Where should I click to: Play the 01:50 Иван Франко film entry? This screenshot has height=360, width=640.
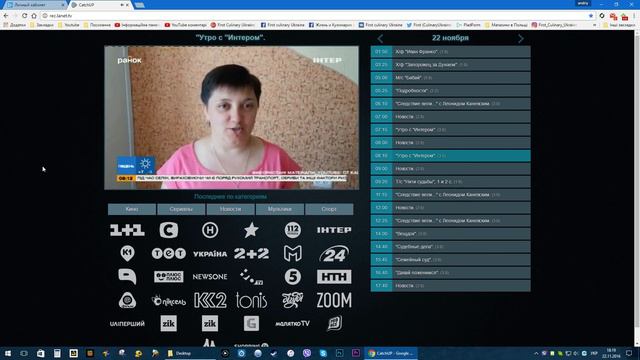point(451,52)
